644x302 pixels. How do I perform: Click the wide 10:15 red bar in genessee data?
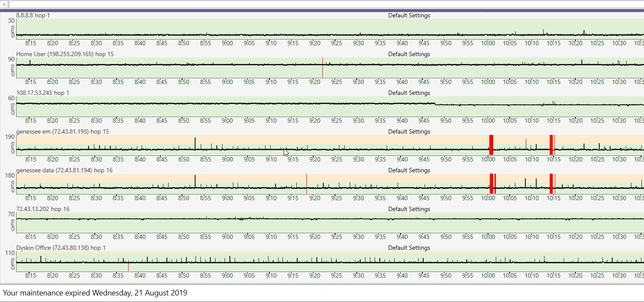click(x=551, y=183)
